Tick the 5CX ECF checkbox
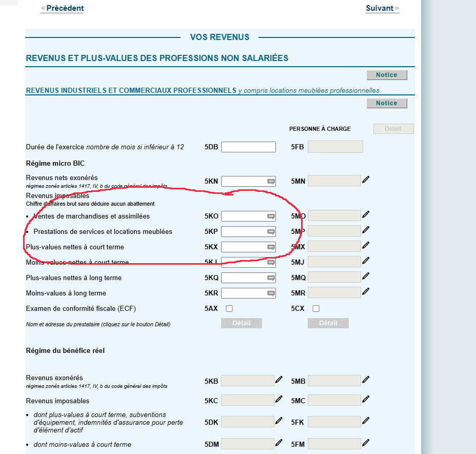476x454 pixels. 316,308
